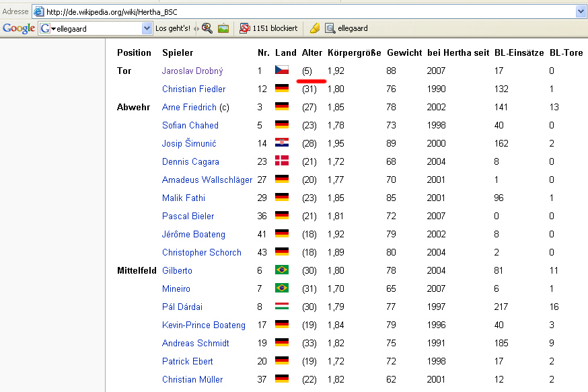Image resolution: width=588 pixels, height=392 pixels.
Task: Click German flag in Wallschläger row
Action: point(282,179)
